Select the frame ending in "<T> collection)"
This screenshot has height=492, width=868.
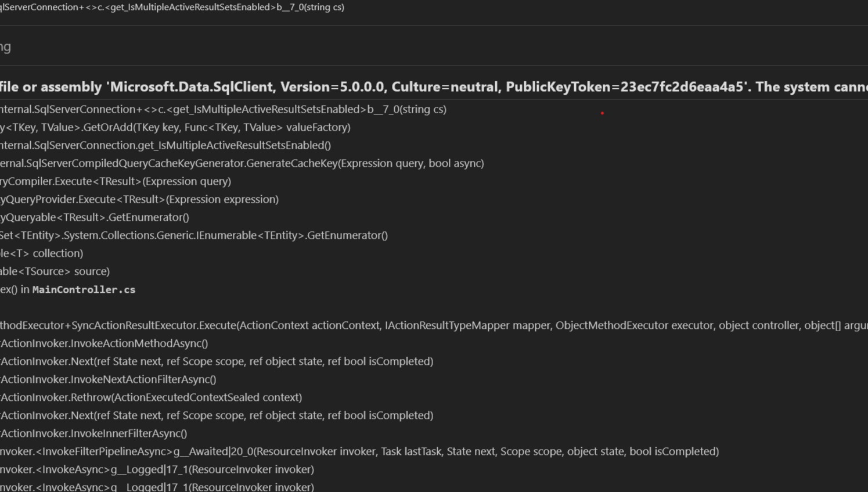(42, 253)
